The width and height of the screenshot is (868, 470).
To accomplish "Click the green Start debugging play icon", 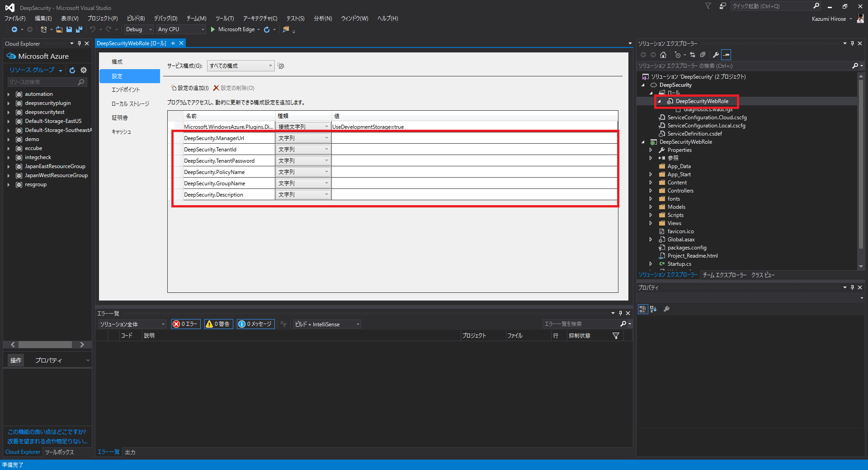I will [212, 29].
